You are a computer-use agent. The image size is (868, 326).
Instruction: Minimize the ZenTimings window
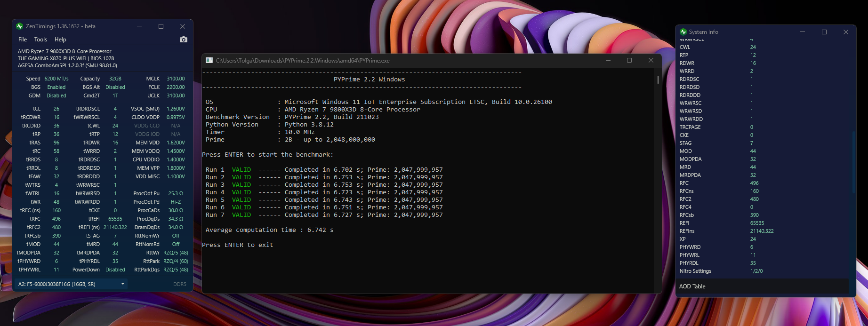point(140,26)
